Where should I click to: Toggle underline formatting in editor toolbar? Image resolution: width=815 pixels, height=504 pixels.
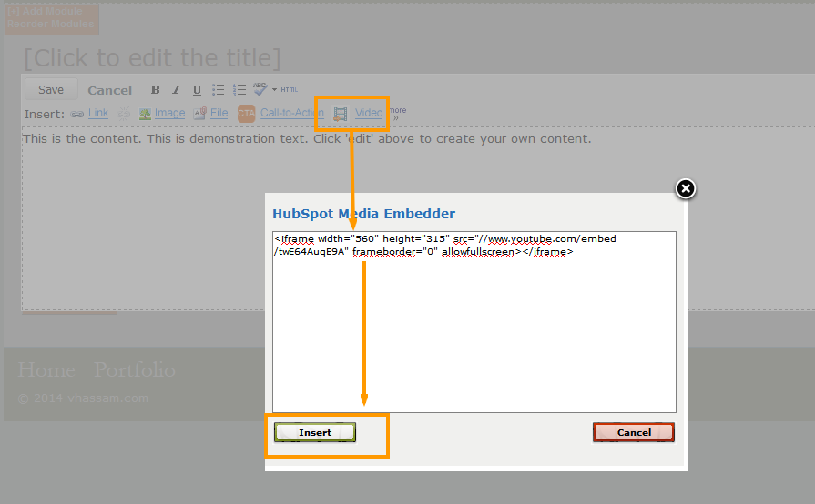tap(197, 90)
